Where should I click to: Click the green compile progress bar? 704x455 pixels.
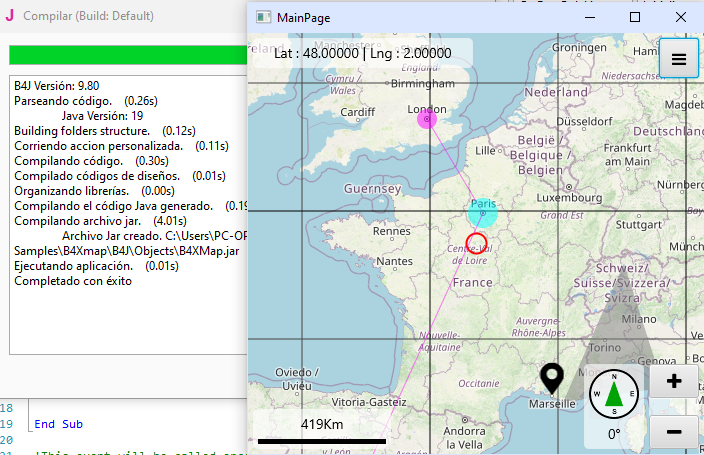[x=128, y=55]
